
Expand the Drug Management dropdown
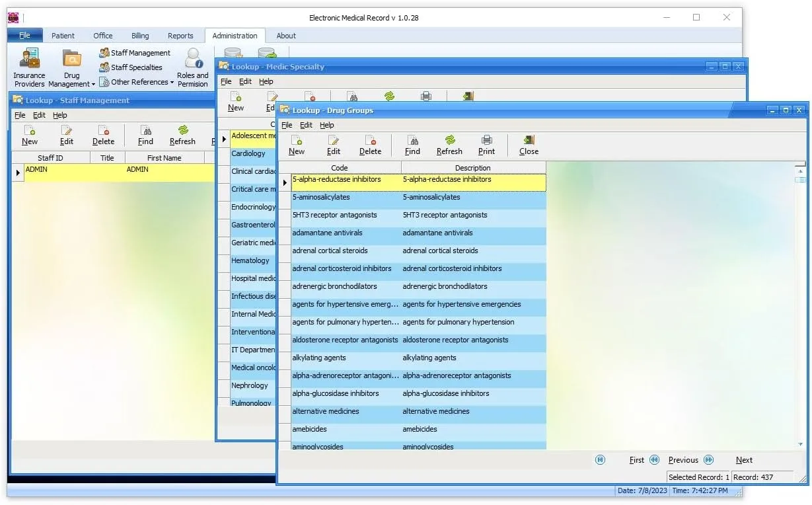pyautogui.click(x=92, y=84)
